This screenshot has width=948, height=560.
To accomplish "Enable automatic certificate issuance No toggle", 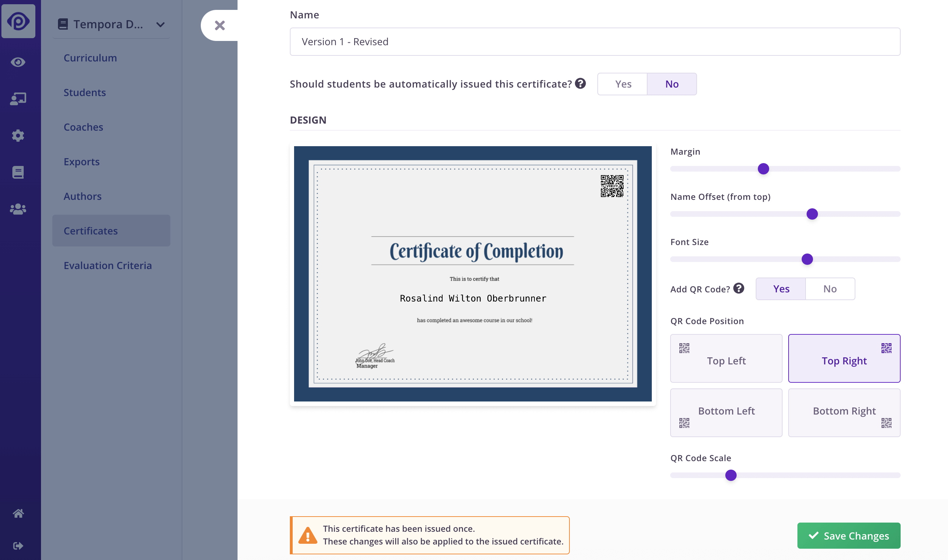I will pos(672,84).
